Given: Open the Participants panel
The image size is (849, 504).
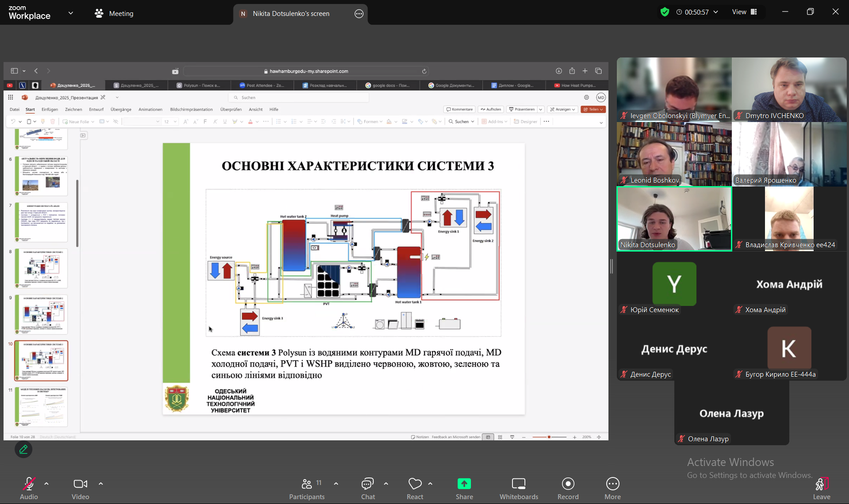Looking at the screenshot, I should [307, 488].
